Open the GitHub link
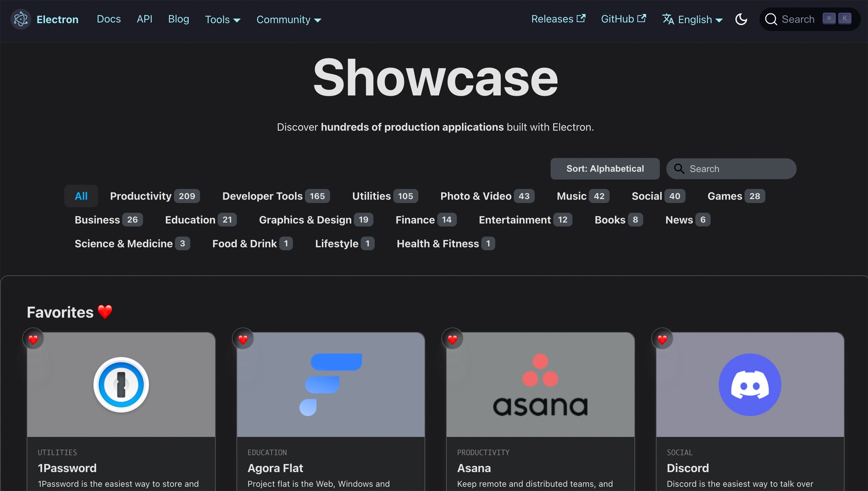This screenshot has height=491, width=868. (623, 19)
